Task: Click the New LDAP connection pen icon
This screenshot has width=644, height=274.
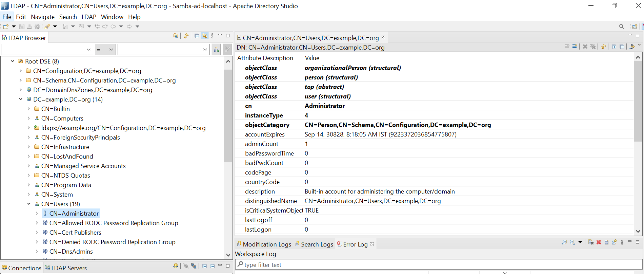Action: [x=47, y=26]
